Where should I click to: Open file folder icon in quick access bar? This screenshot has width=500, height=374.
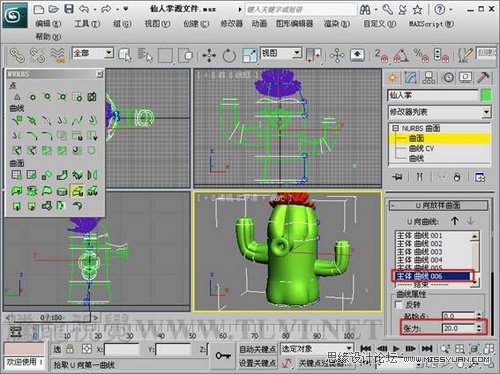(54, 9)
